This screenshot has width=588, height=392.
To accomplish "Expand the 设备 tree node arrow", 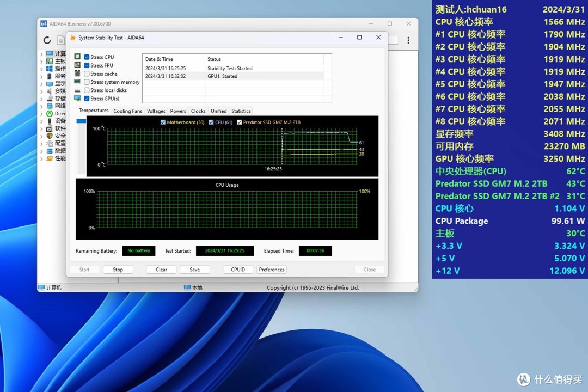I will [41, 121].
